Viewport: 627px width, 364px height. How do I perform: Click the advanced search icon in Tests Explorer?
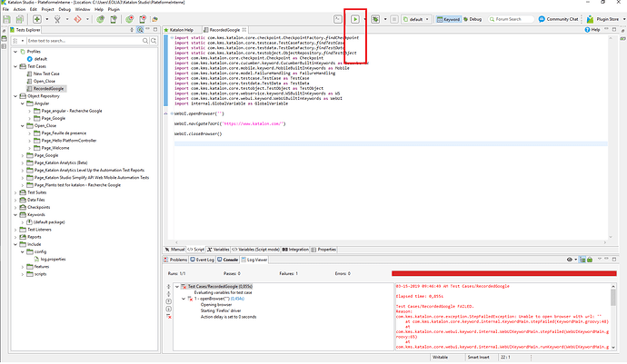[154, 41]
